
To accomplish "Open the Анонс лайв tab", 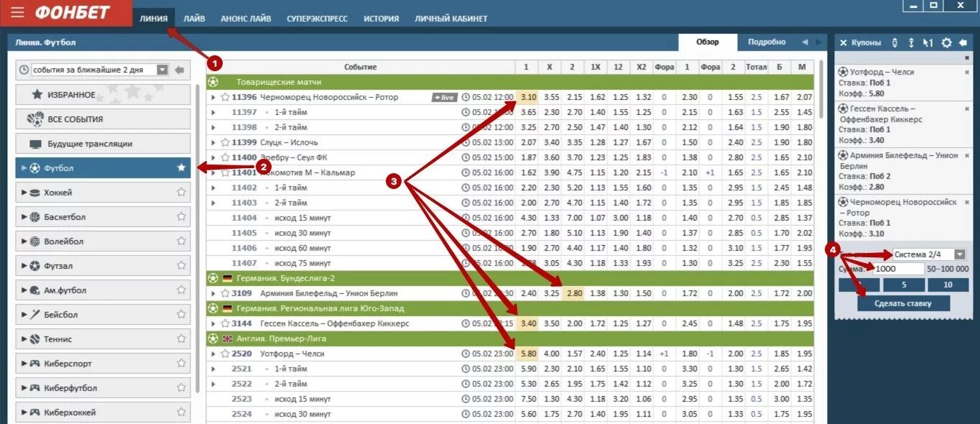I will pyautogui.click(x=246, y=18).
